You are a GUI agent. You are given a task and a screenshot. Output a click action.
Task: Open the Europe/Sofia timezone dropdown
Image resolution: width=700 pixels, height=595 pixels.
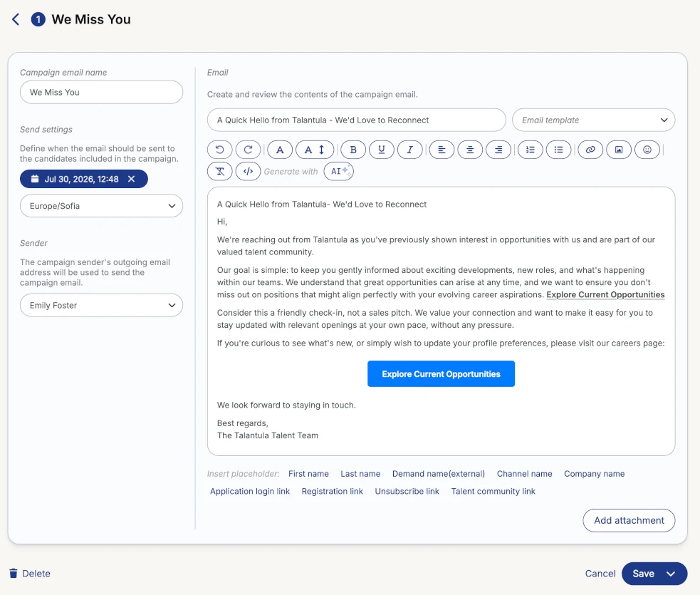101,206
